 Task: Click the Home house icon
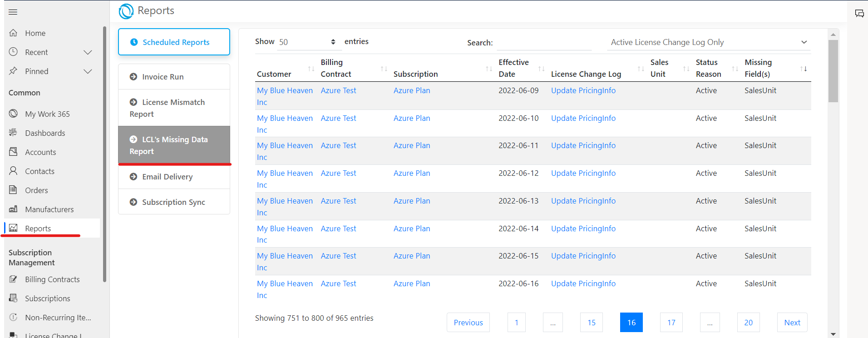14,33
